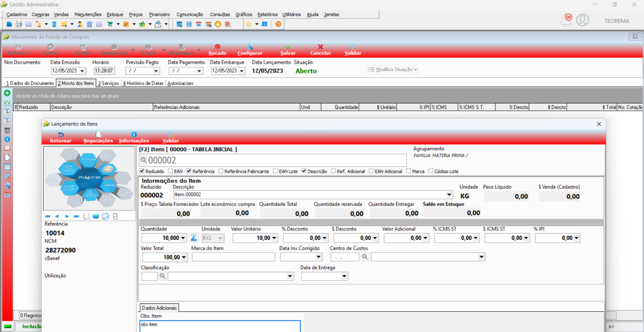Click trash bin icon in left sidebar
Screen dimensions: 644x332
(x=7, y=130)
